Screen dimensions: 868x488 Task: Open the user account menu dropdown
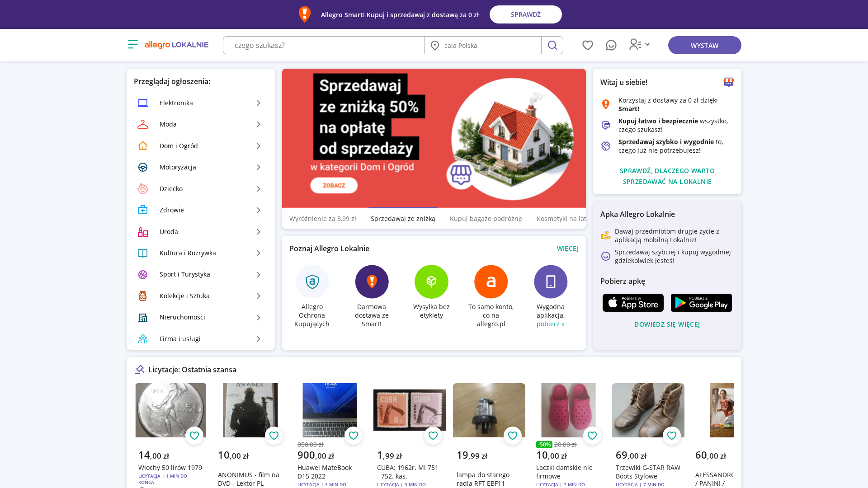(x=639, y=44)
